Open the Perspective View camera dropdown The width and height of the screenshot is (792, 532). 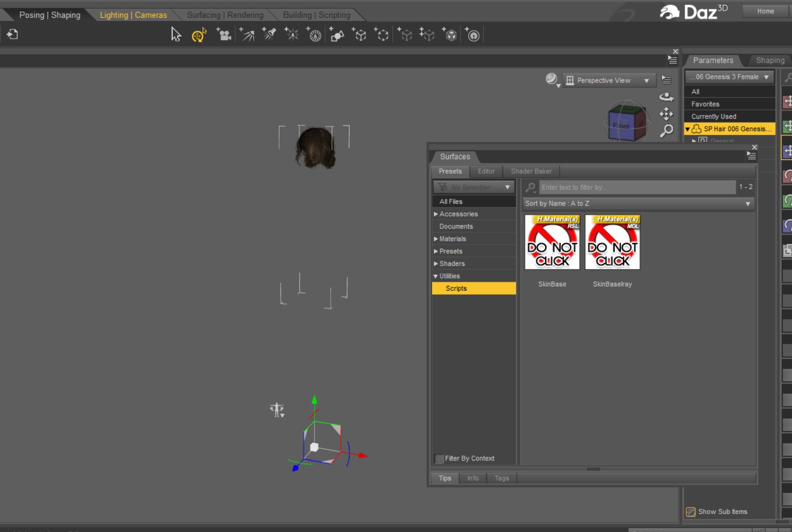(609, 80)
